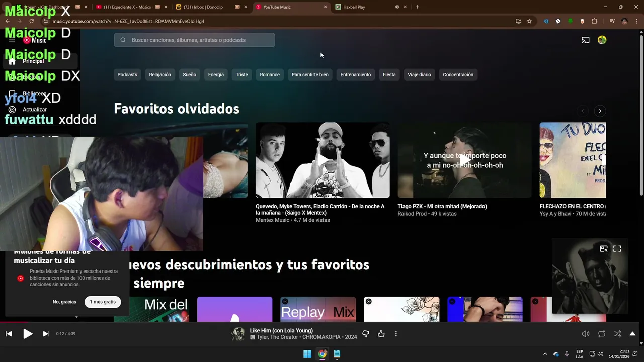The image size is (644, 362).
Task: Click the song progress bar
Action: click(x=322, y=323)
